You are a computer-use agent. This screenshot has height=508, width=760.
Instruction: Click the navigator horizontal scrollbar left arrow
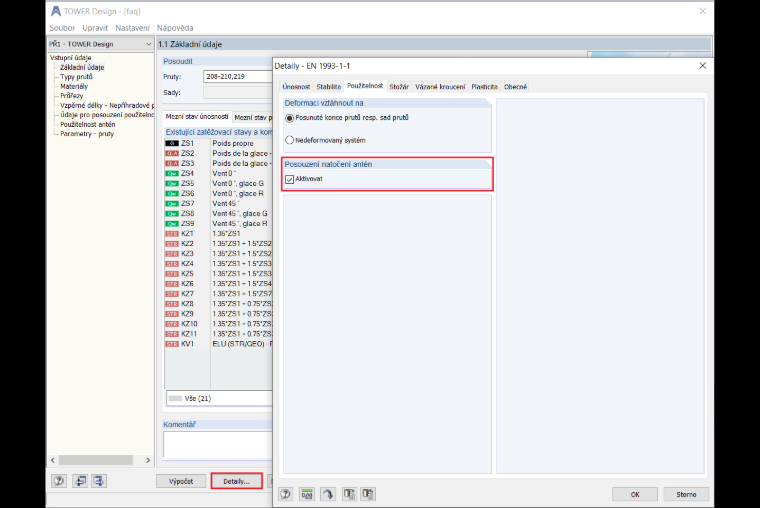(x=53, y=460)
